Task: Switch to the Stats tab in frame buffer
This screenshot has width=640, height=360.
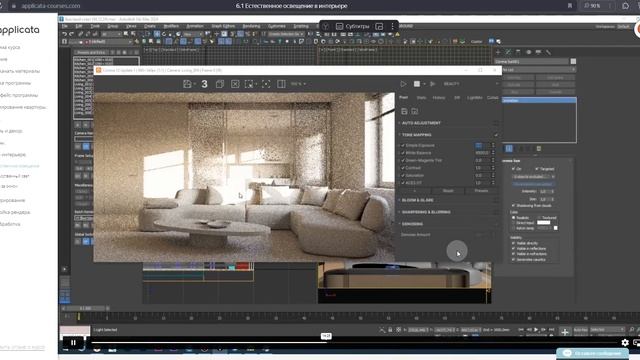Action: (421, 98)
